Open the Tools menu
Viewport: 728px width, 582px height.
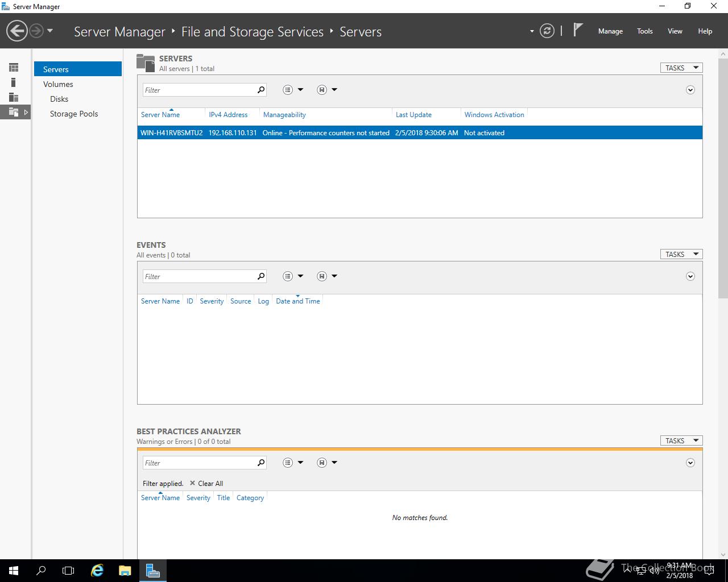point(645,31)
